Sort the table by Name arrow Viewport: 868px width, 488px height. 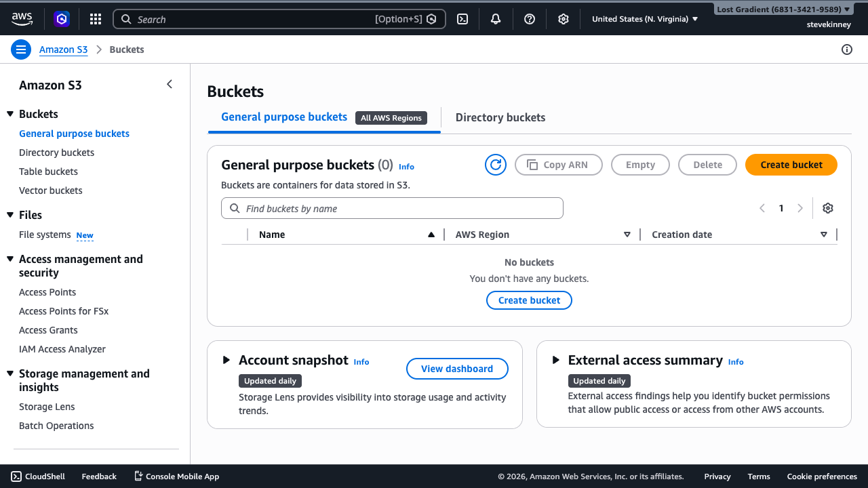coord(431,235)
